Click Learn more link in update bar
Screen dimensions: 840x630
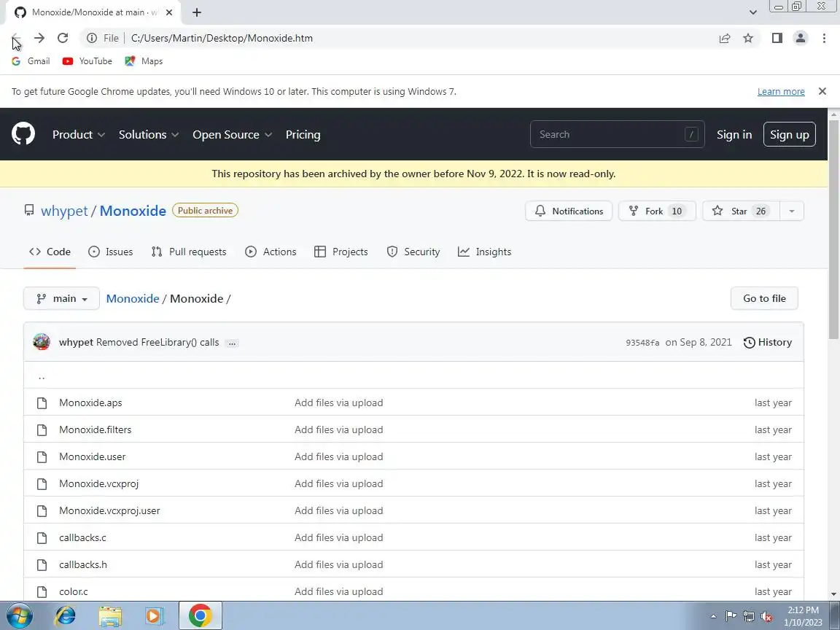tap(780, 92)
